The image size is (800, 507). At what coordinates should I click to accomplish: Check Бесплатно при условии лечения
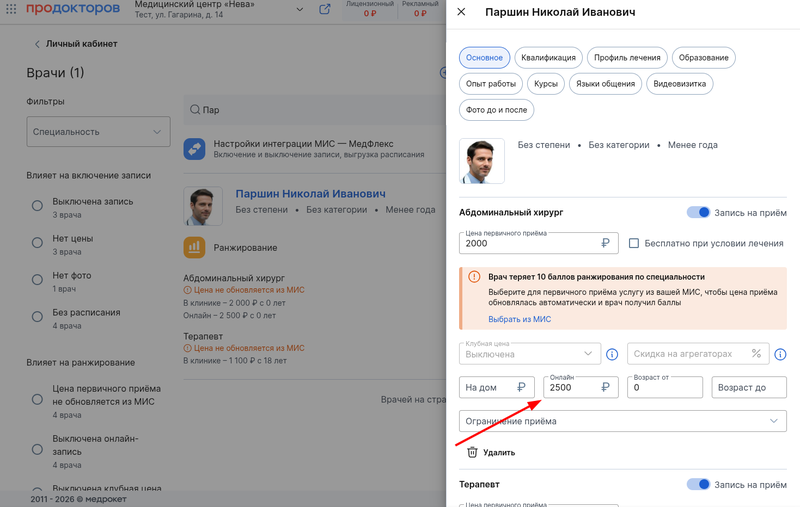[x=634, y=243]
